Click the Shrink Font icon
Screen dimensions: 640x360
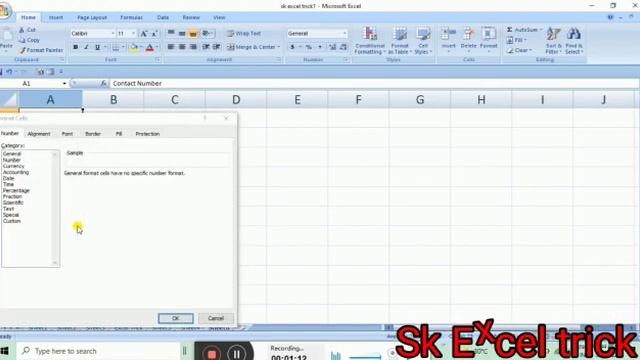(x=154, y=34)
